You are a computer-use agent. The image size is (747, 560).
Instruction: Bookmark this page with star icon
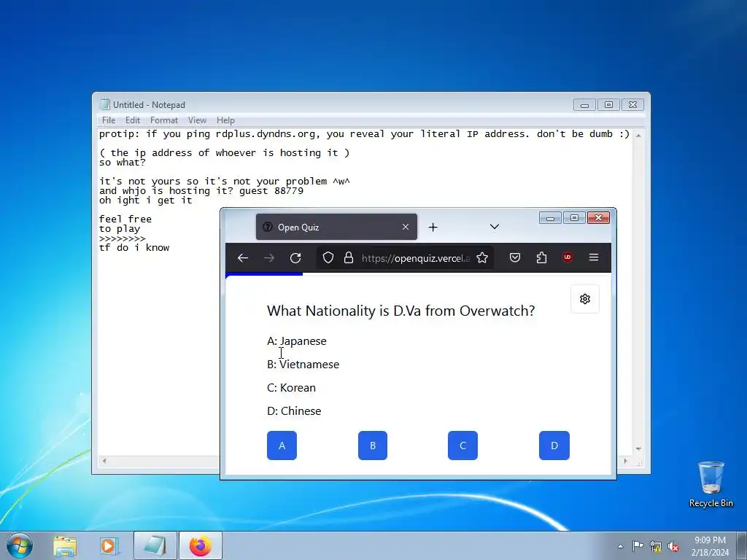482,257
